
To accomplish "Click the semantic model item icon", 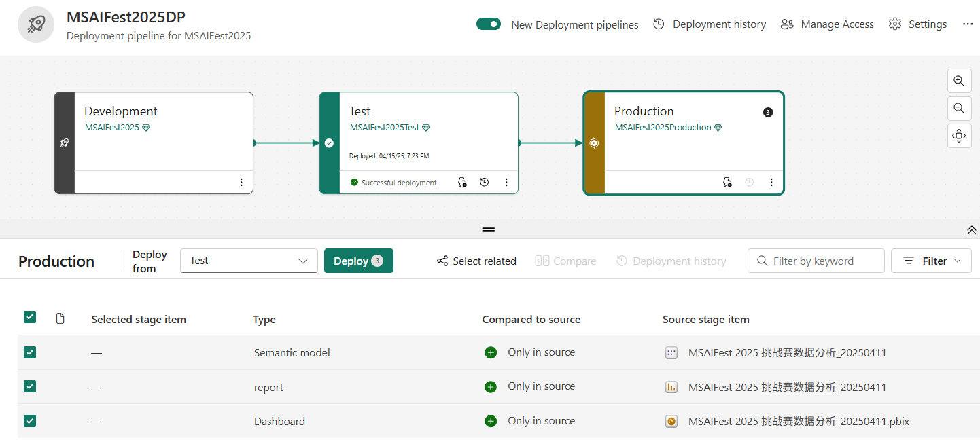I will (671, 352).
